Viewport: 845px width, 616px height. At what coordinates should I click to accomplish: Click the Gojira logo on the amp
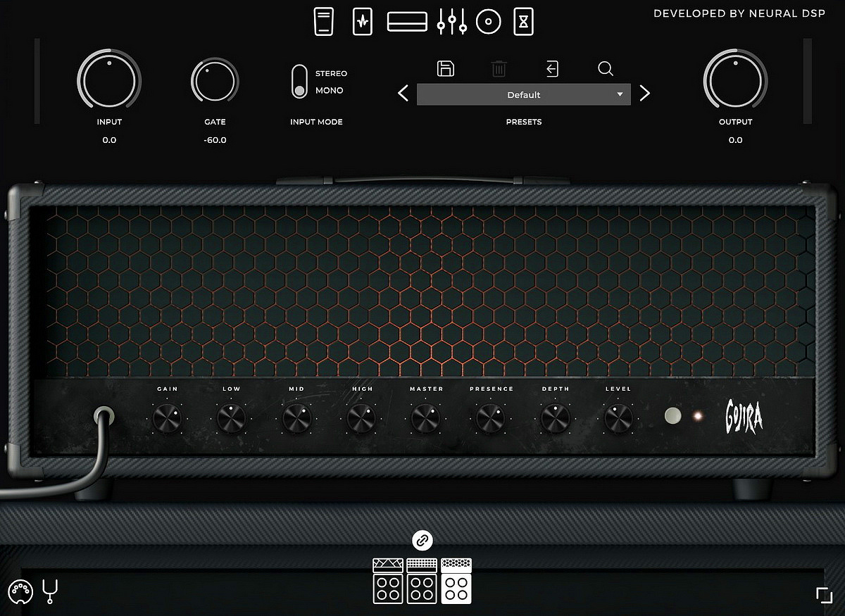(x=744, y=416)
